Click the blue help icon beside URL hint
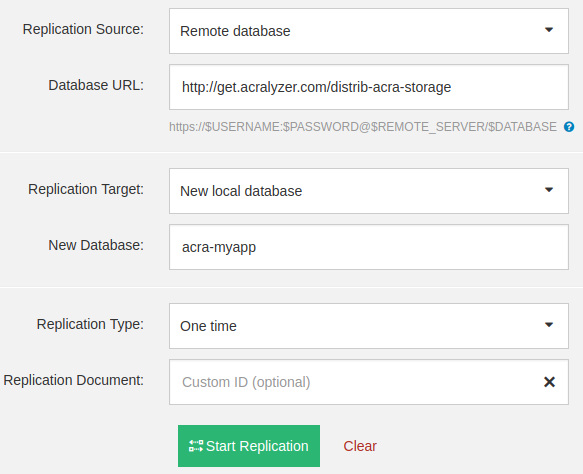The height and width of the screenshot is (474, 583). 569,127
